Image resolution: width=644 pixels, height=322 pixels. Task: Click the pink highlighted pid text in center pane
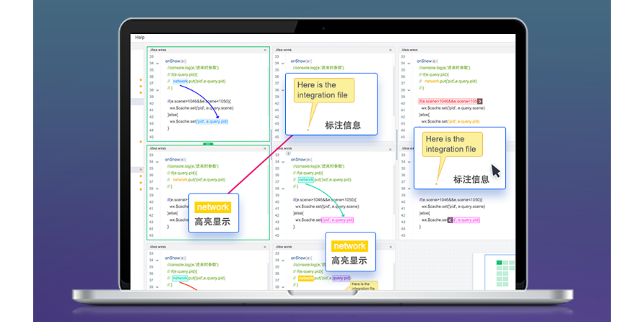tap(338, 219)
